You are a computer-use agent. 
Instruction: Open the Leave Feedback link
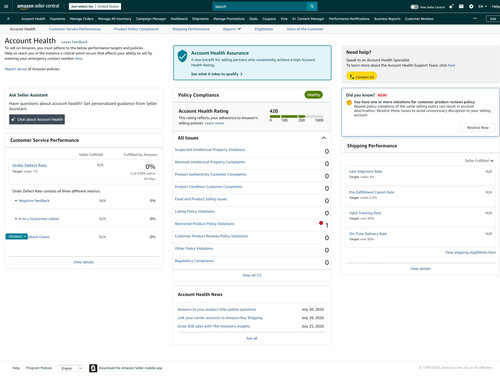pos(74,42)
